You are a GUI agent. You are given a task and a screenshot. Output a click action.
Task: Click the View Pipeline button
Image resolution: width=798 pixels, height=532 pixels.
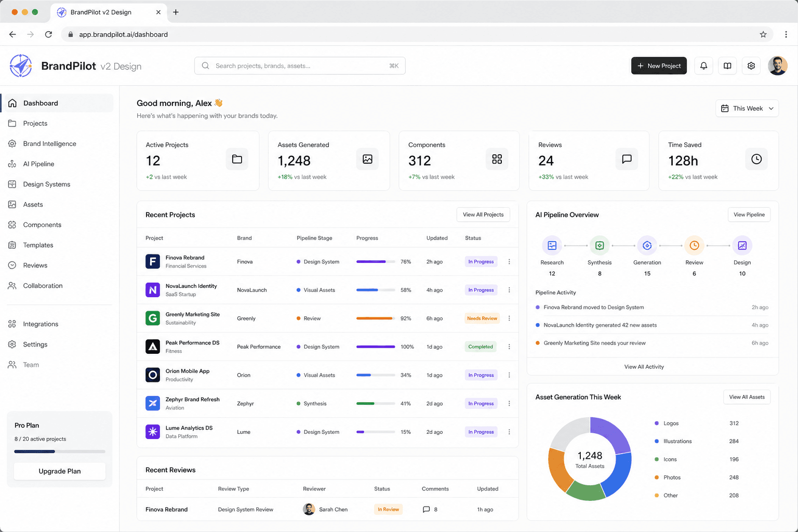pos(749,215)
